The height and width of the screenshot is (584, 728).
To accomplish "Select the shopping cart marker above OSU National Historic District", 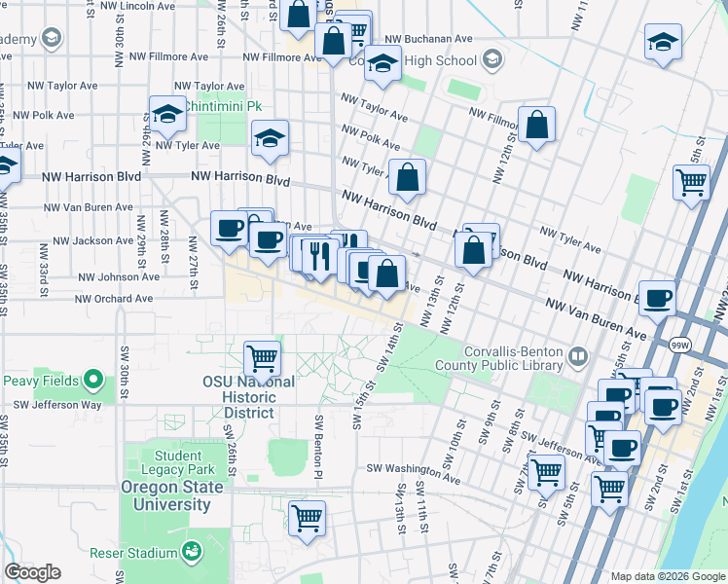I will [x=263, y=360].
